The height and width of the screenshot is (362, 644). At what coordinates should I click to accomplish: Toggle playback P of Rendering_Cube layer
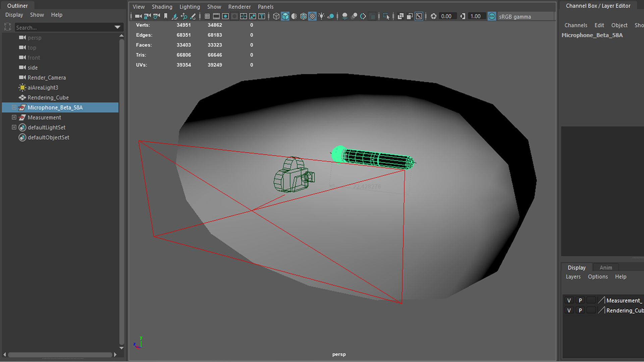pyautogui.click(x=580, y=310)
